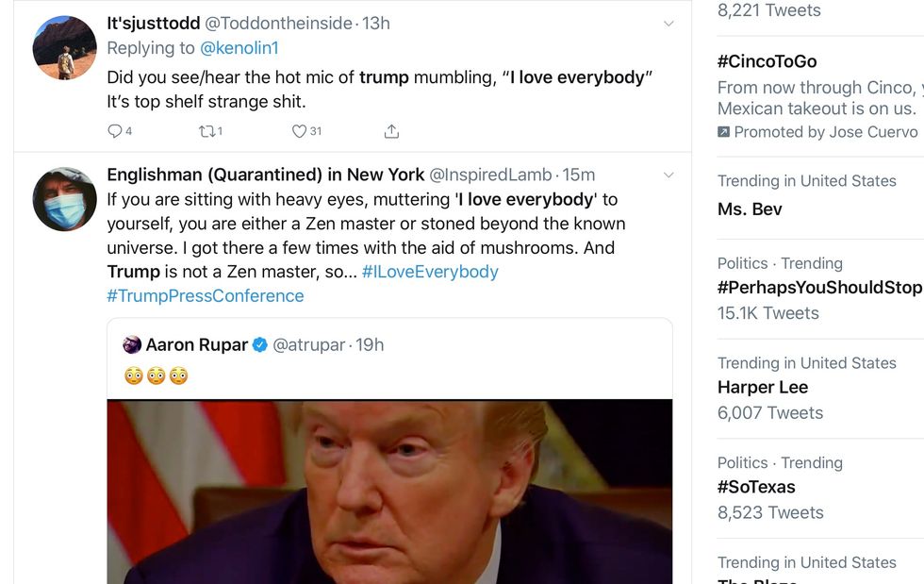
Task: Open the #PerhapsYouShouldStop trend
Action: click(818, 288)
